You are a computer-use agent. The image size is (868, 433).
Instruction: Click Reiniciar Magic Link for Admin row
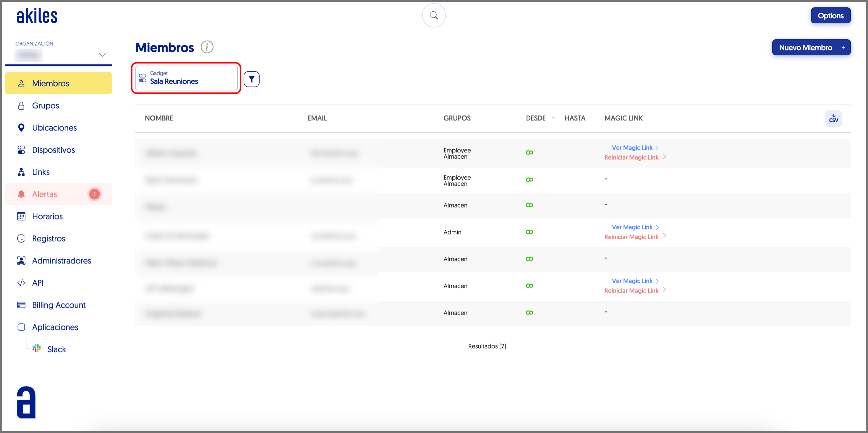click(631, 237)
